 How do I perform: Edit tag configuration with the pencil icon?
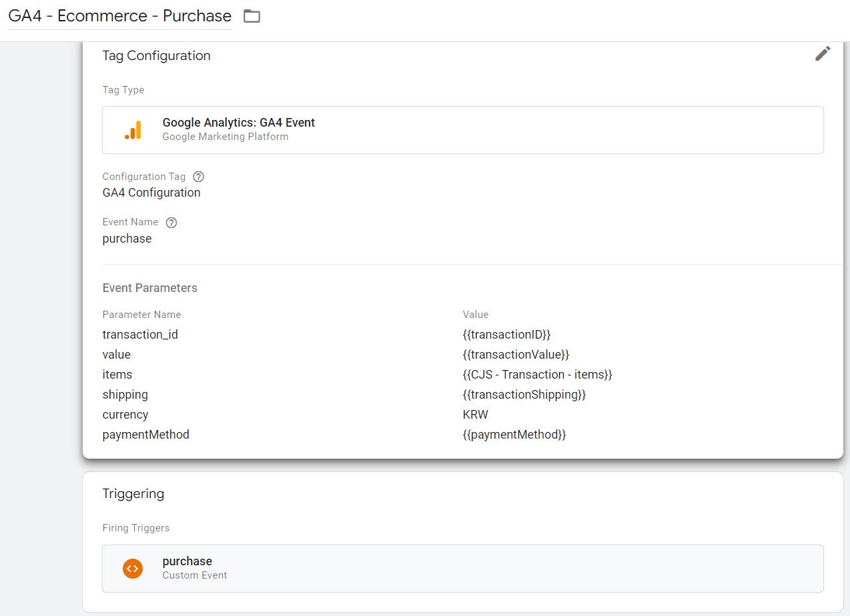point(823,54)
